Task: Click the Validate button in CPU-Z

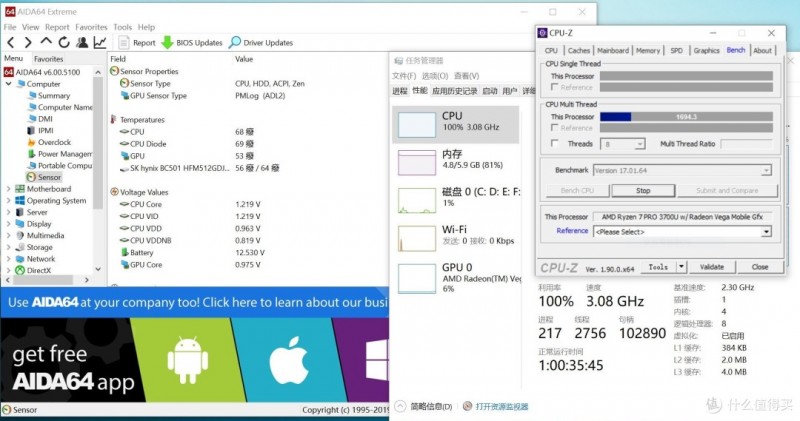Action: point(711,267)
